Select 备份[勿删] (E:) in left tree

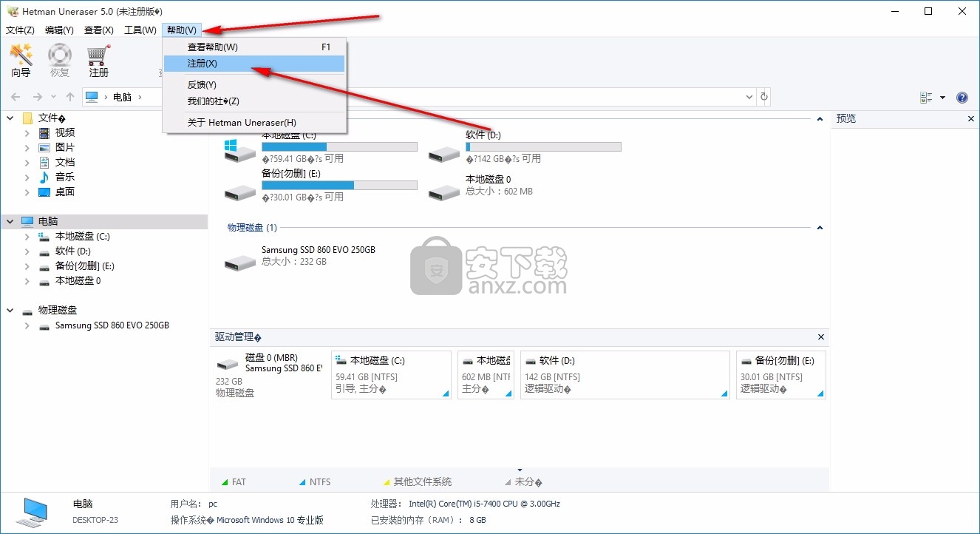(x=85, y=266)
